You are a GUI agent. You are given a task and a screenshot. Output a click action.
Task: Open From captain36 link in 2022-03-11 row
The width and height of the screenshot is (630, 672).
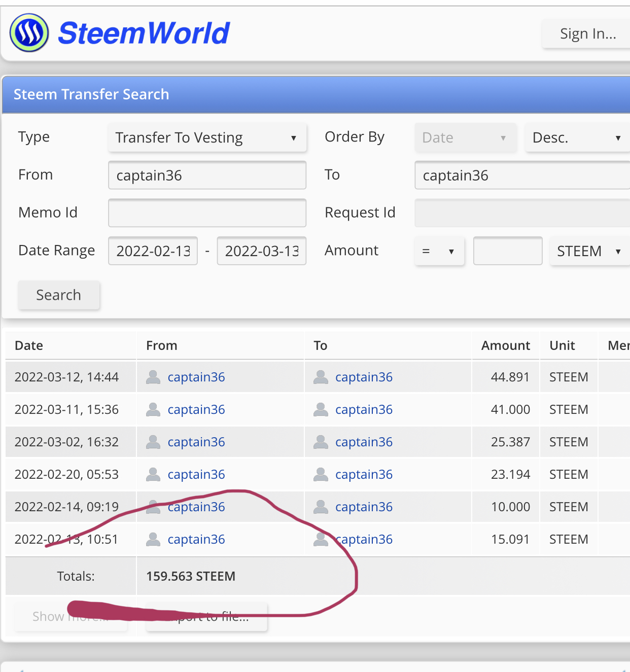196,410
